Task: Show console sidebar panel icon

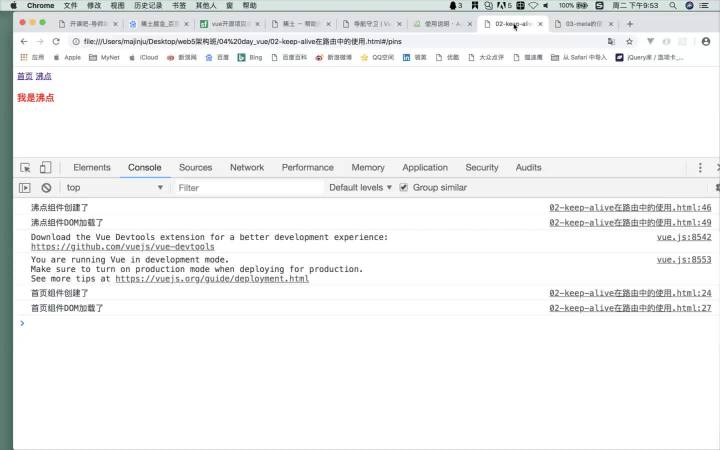Action: pyautogui.click(x=25, y=187)
